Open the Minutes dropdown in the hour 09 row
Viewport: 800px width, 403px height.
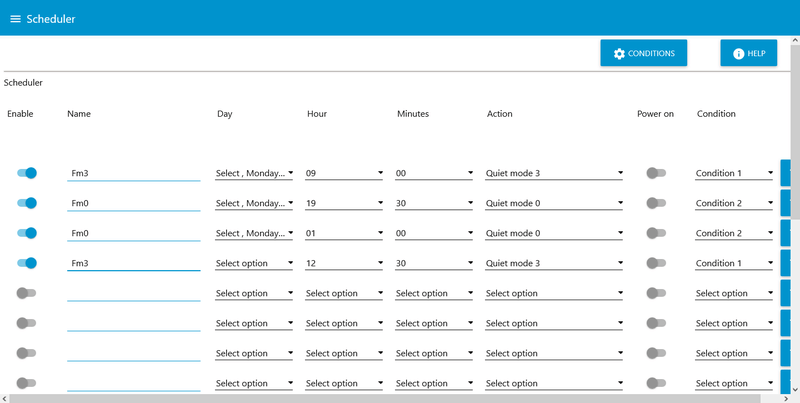(434, 173)
